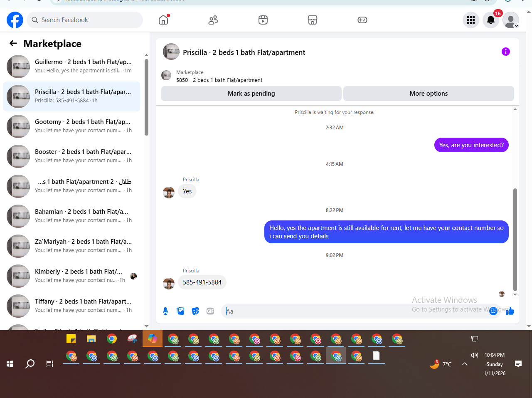Click the conversation list scroll-down arrow
This screenshot has width=532, height=398.
click(146, 326)
